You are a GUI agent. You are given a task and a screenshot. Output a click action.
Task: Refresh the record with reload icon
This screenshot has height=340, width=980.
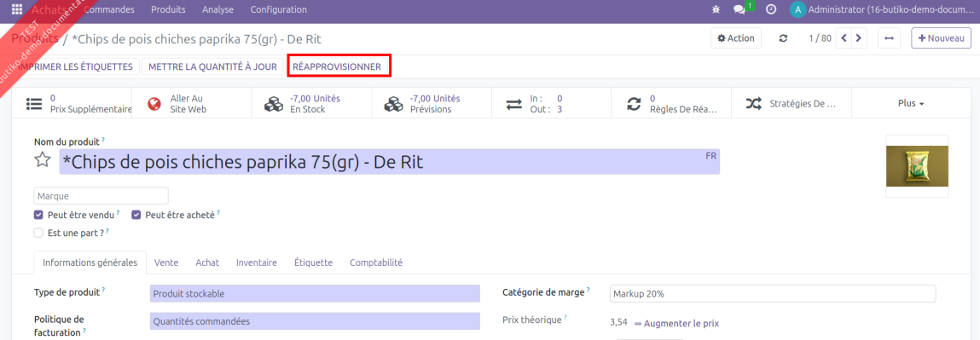[783, 38]
